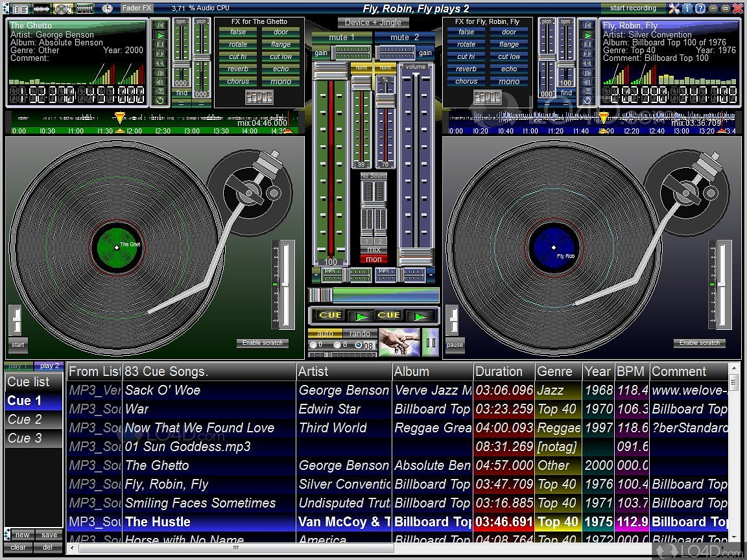Click the clock icon beside Fader FX

click(x=108, y=8)
